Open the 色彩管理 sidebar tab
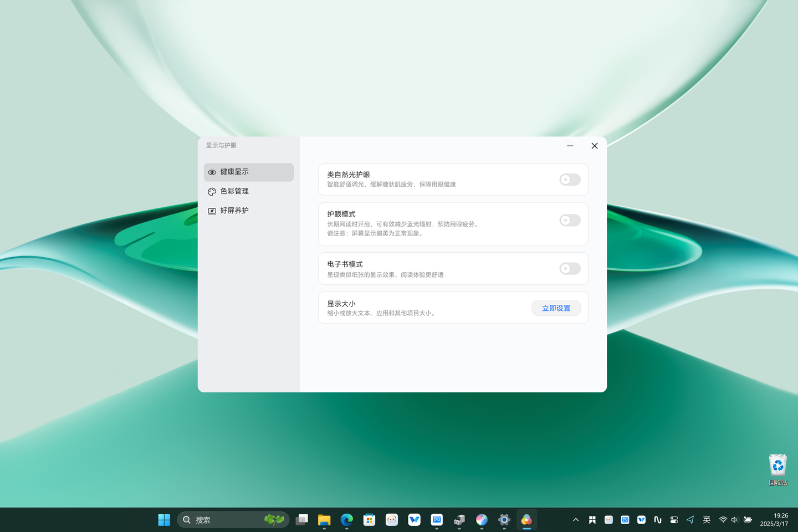 point(249,191)
